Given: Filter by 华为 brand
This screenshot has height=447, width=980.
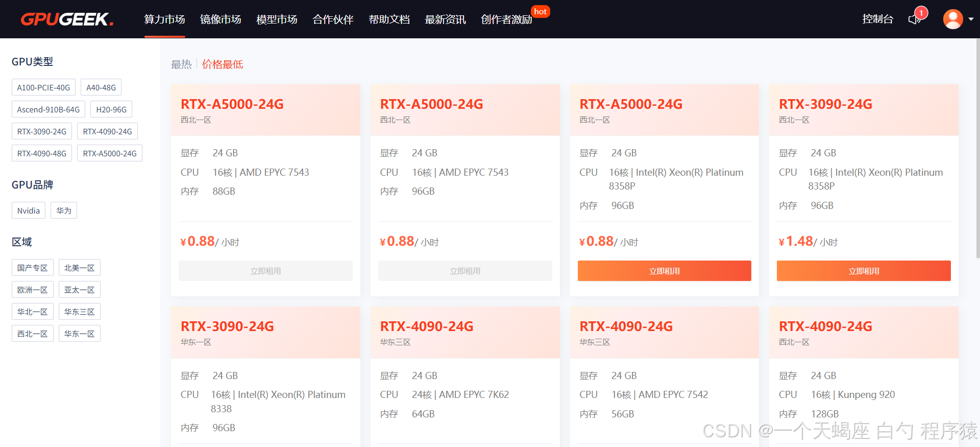Looking at the screenshot, I should click(x=64, y=210).
